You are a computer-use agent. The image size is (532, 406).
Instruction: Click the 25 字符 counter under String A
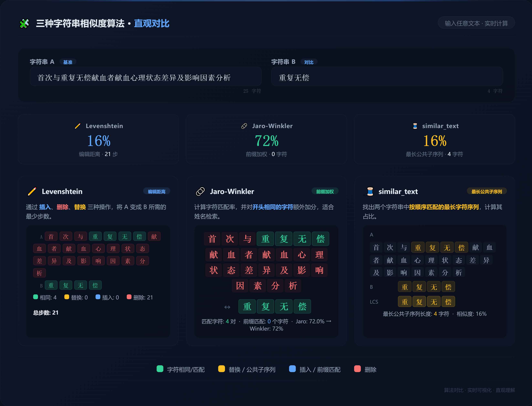(252, 91)
